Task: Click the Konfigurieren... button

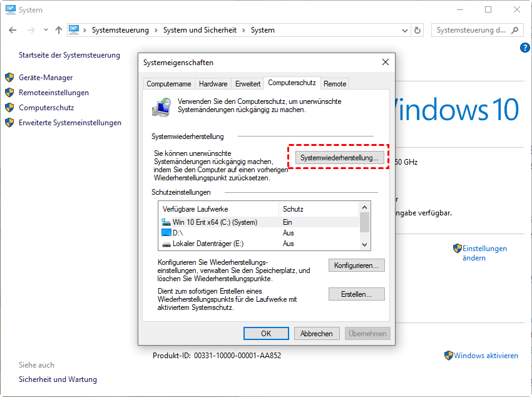Action: 356,266
